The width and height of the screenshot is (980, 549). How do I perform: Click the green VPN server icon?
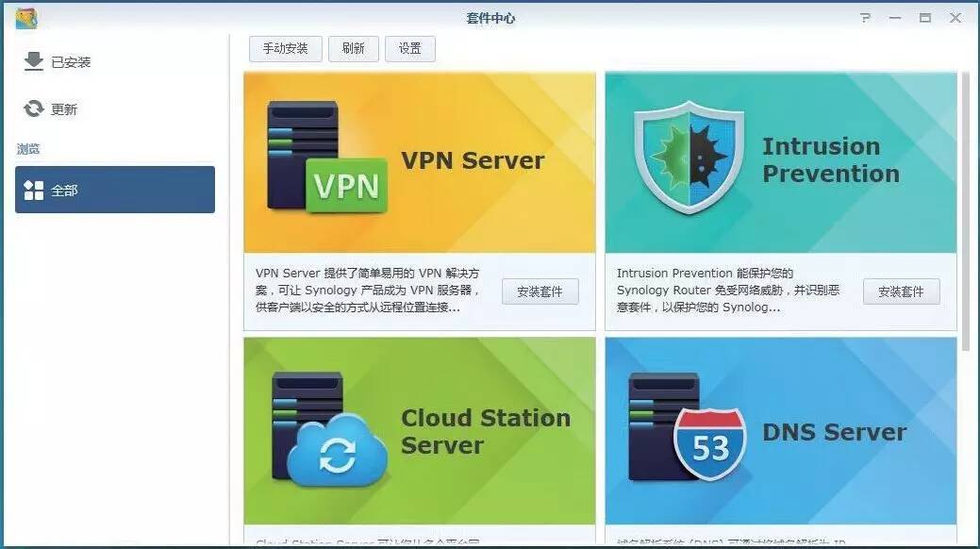click(327, 157)
